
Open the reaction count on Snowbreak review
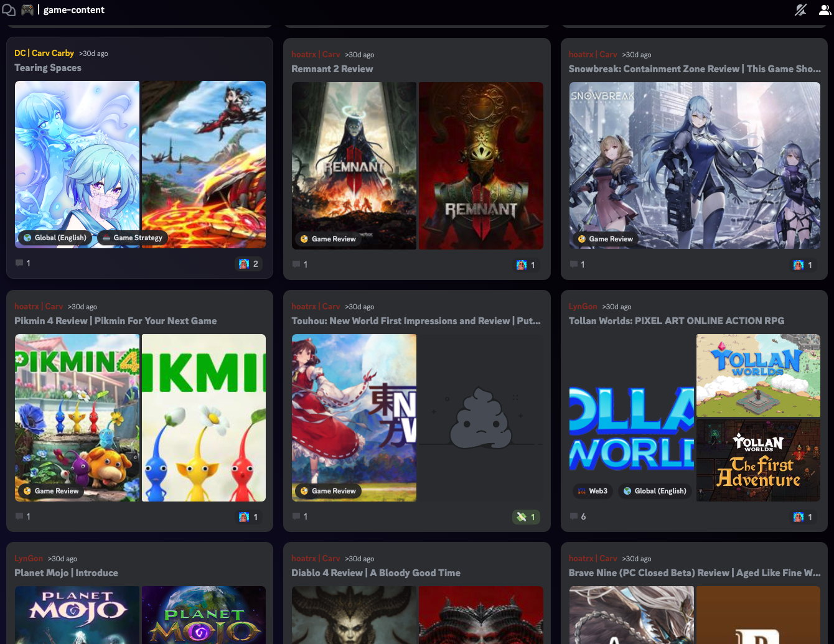click(x=804, y=265)
